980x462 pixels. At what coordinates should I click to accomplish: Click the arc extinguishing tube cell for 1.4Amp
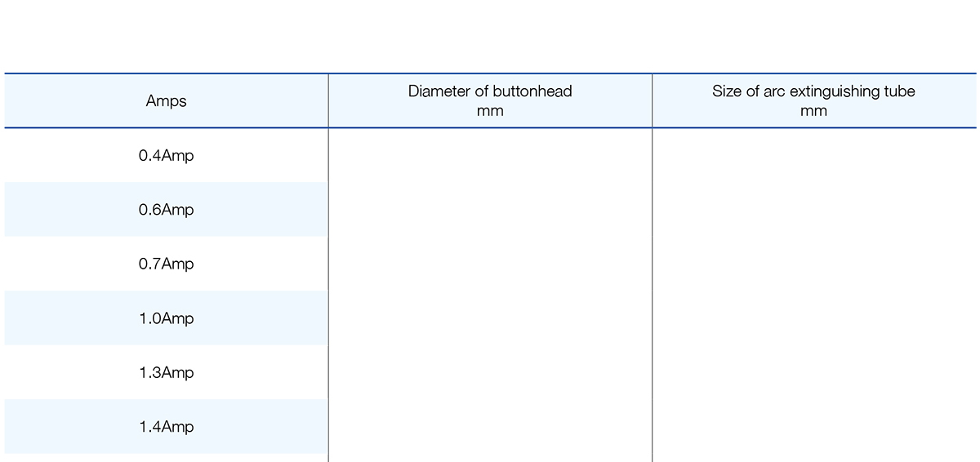coord(813,426)
